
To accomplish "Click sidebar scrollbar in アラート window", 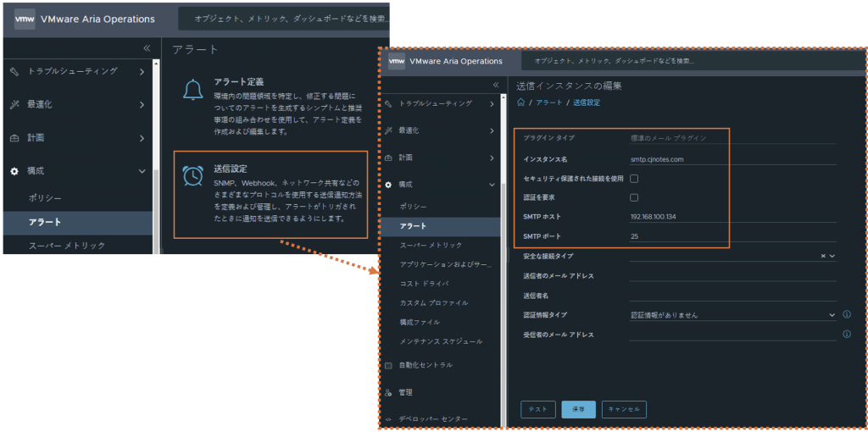I will point(156,212).
